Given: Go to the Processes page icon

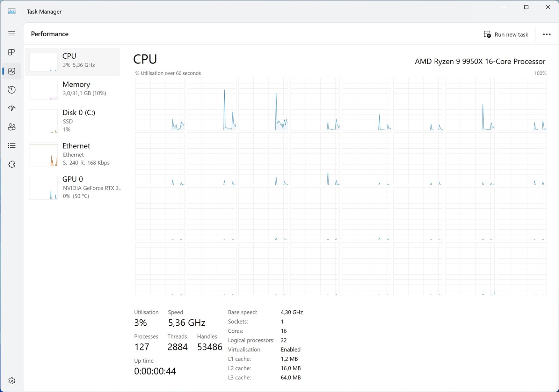Looking at the screenshot, I should click(12, 52).
